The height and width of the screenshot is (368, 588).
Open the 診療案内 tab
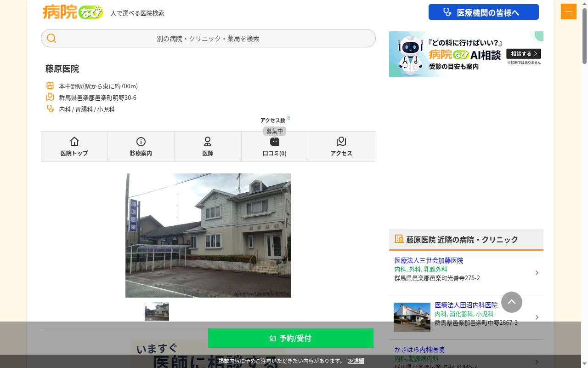(x=141, y=146)
